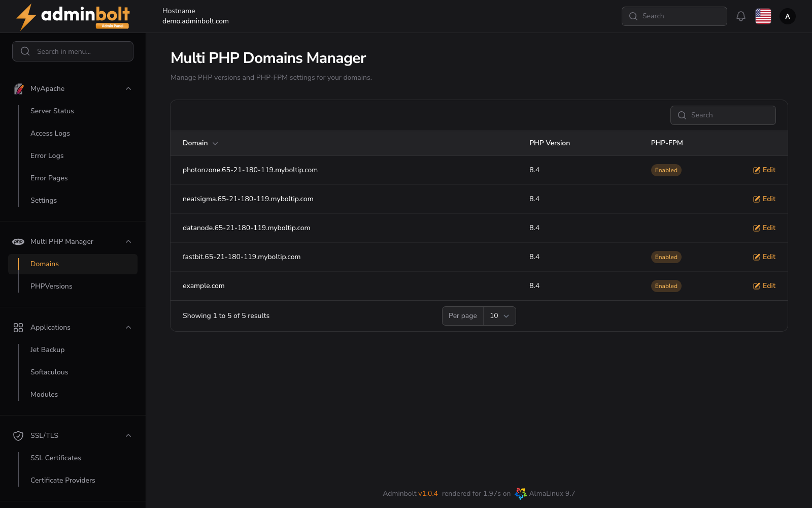Click the Applications grid icon
Screen dimensions: 812x508
tap(18, 328)
